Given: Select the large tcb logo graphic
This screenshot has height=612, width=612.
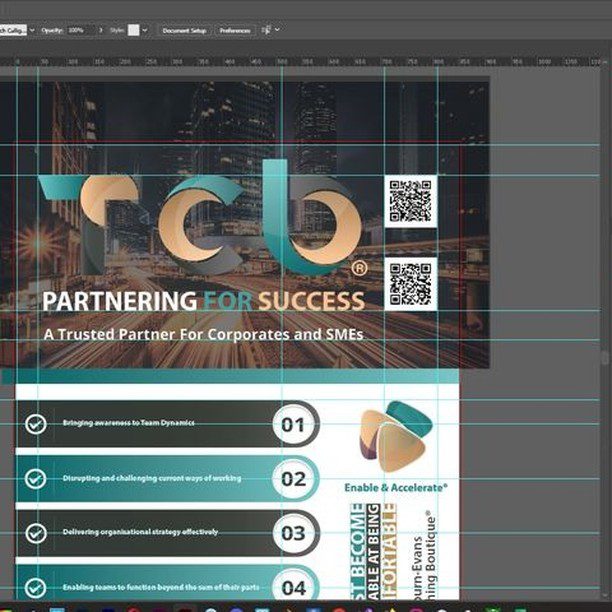Looking at the screenshot, I should [201, 217].
